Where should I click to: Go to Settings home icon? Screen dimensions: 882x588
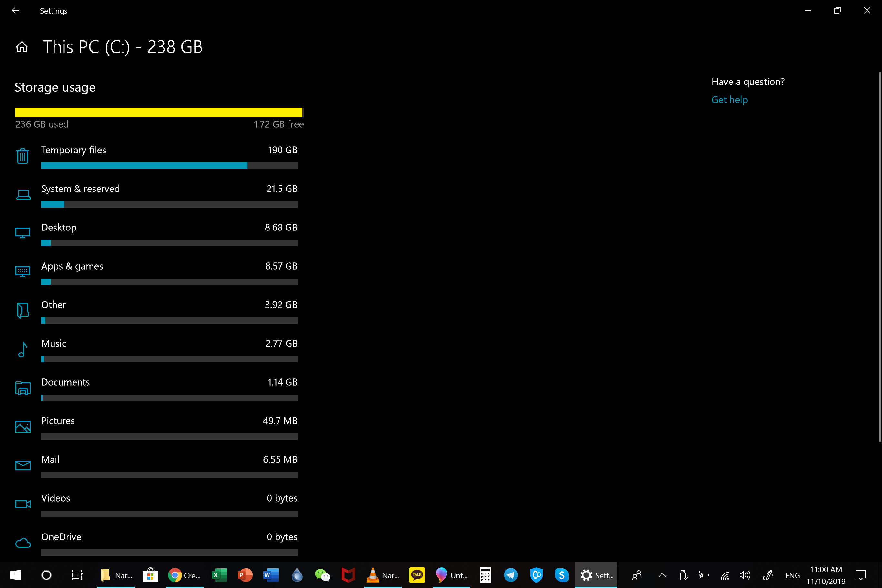pyautogui.click(x=22, y=47)
